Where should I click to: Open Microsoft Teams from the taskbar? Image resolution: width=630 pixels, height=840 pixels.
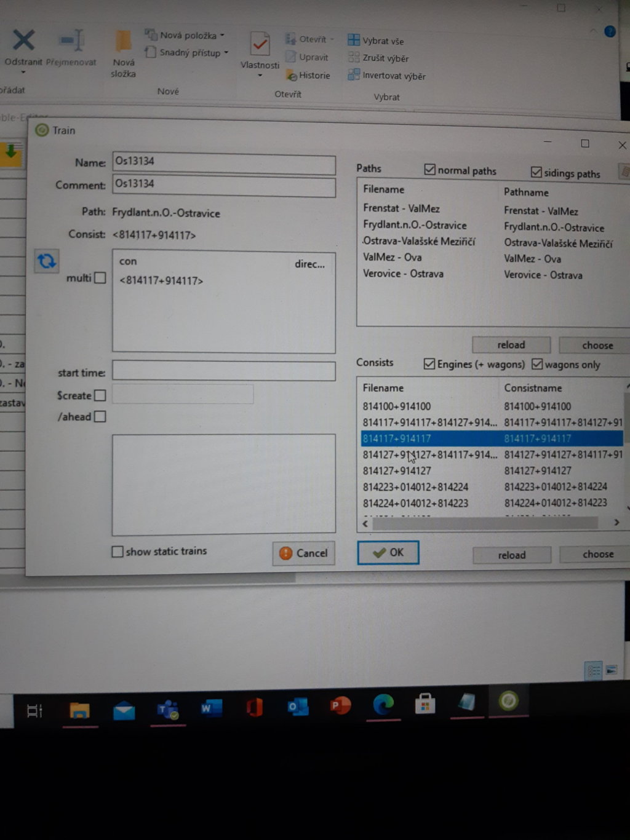tap(167, 710)
